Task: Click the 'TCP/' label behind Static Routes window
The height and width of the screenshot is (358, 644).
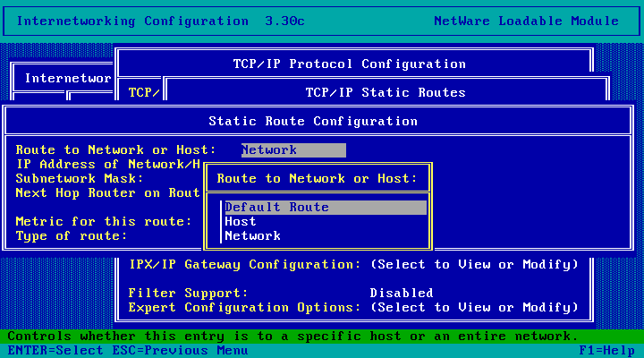Action: click(x=144, y=92)
